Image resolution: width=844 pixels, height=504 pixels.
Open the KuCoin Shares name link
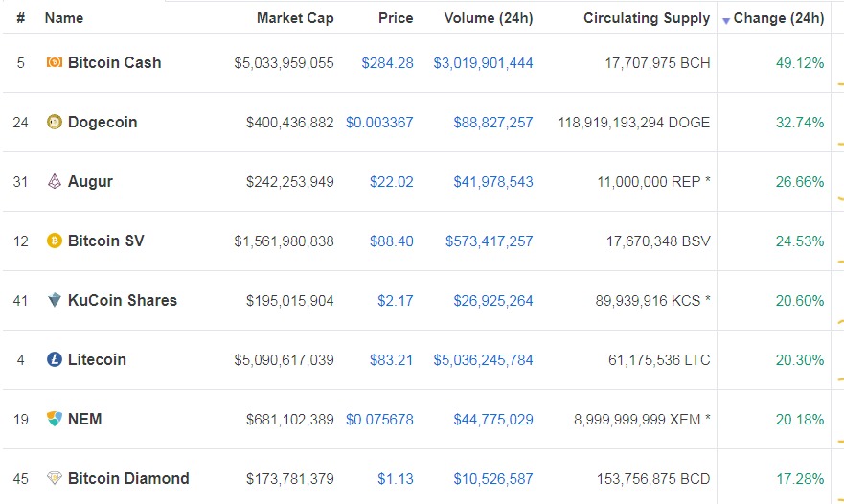click(x=122, y=301)
